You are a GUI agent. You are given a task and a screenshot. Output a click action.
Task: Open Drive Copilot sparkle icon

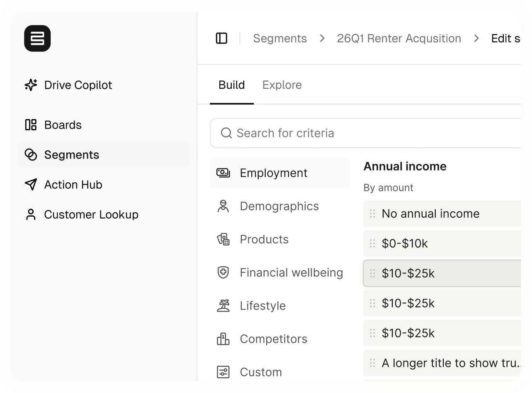pyautogui.click(x=31, y=85)
